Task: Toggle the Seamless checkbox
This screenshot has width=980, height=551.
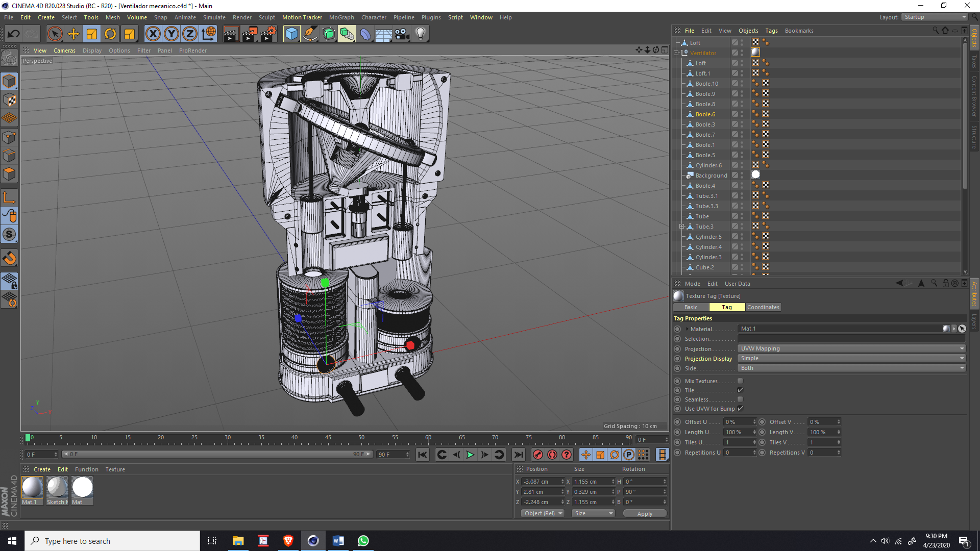Action: [740, 399]
